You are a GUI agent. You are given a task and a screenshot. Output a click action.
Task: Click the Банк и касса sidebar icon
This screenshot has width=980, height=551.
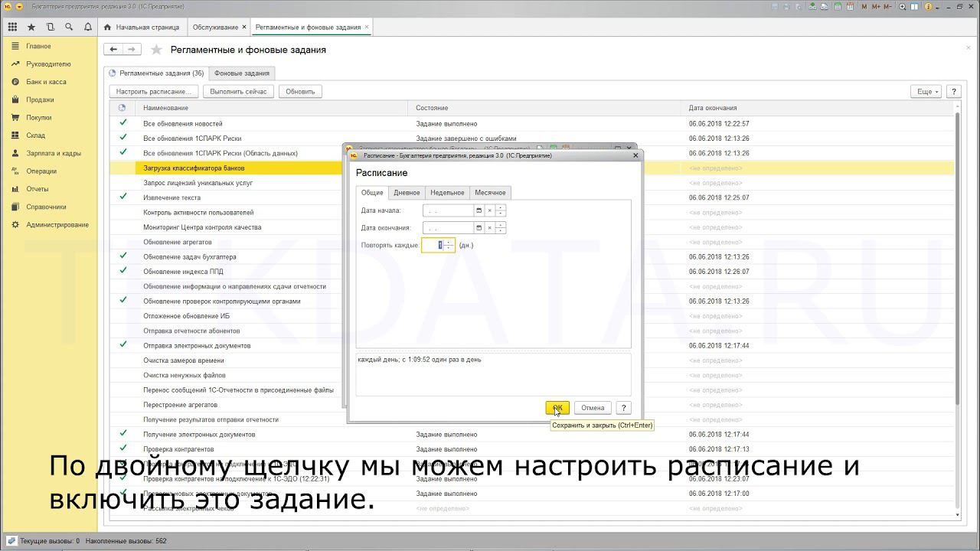15,82
